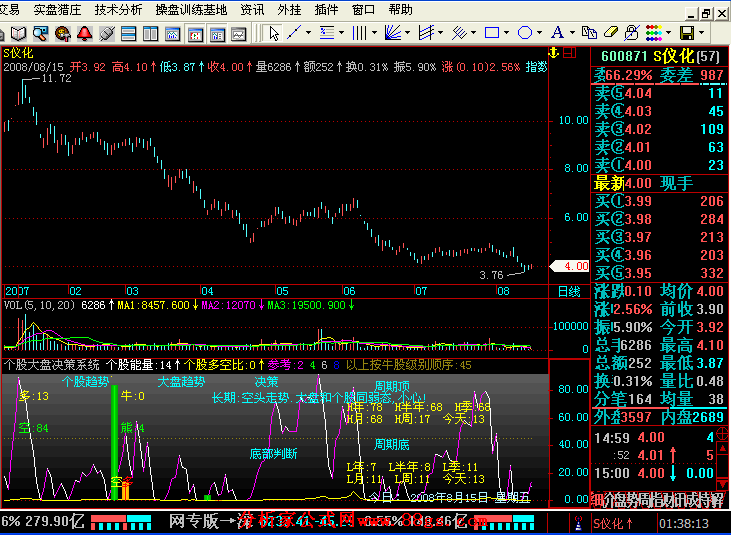Switch to the 释 tab below tick list

click(719, 501)
